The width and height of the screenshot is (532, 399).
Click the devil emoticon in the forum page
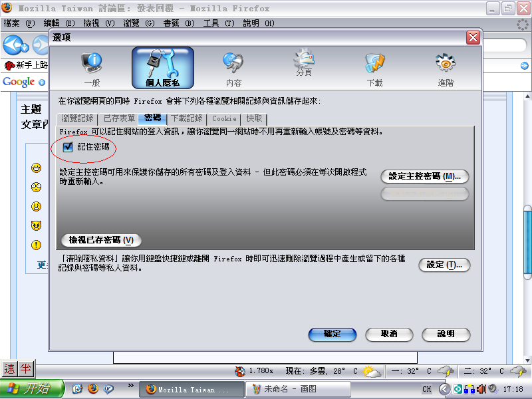coord(37,225)
